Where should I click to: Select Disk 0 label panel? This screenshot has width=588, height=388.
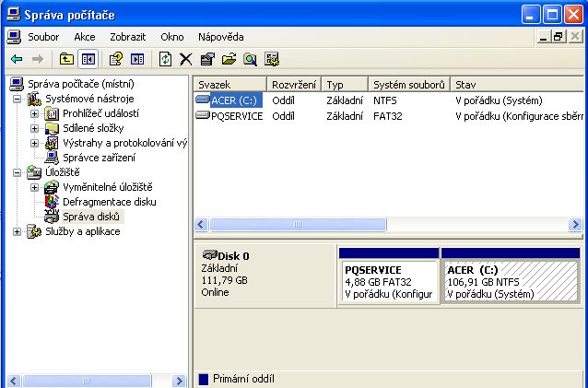[x=265, y=276]
